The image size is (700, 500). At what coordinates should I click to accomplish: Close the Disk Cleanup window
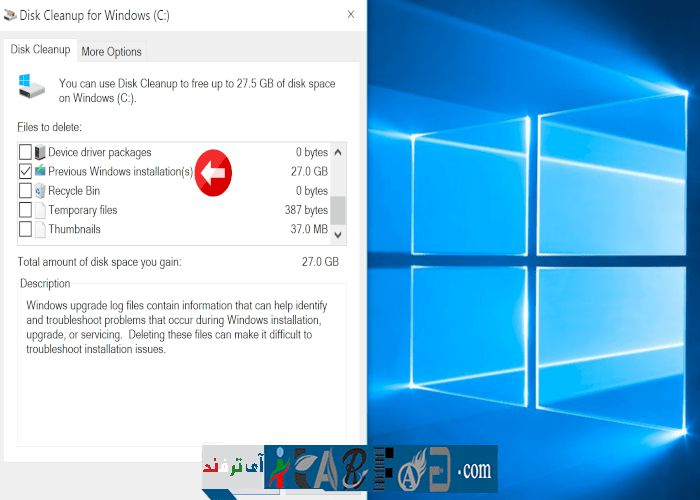[350, 14]
